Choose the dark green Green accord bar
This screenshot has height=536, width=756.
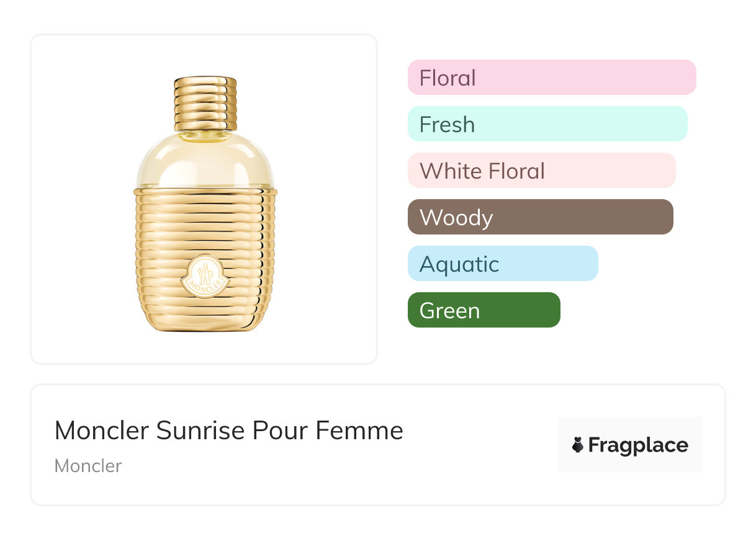point(484,310)
